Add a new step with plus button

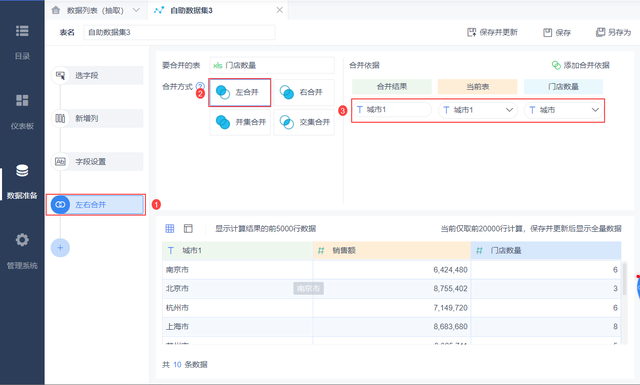60,248
